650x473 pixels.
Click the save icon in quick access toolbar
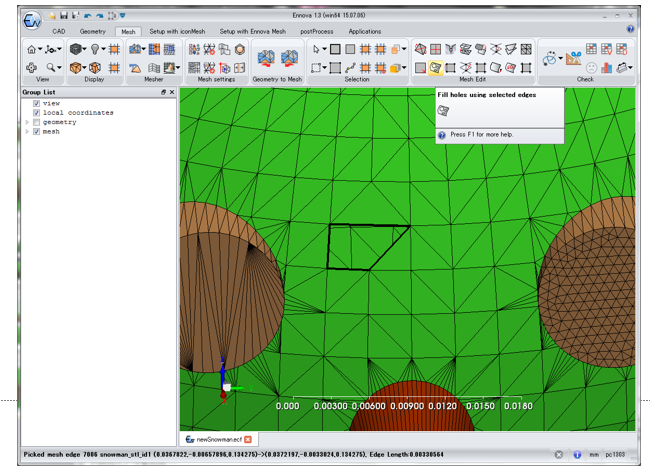[x=64, y=16]
